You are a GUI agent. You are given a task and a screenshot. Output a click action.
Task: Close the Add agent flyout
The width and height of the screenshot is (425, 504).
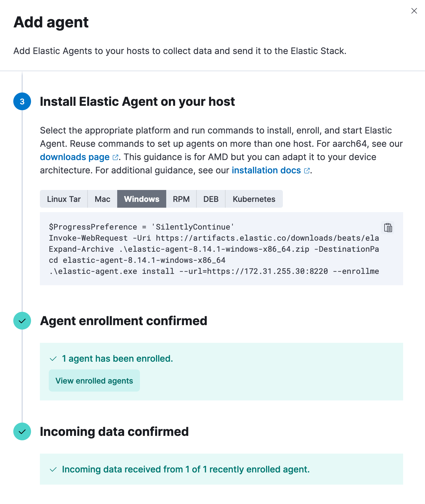[x=414, y=11]
